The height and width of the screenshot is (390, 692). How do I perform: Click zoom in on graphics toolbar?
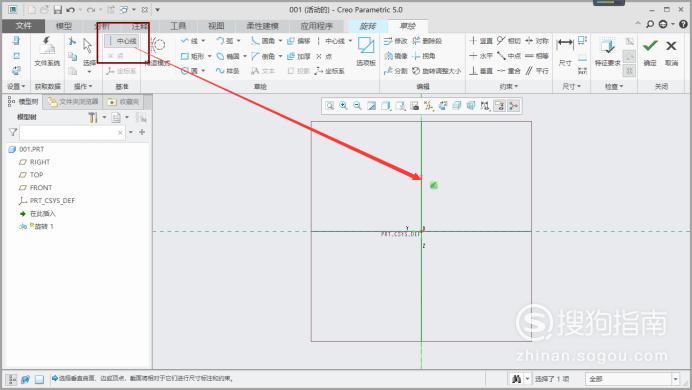click(343, 106)
